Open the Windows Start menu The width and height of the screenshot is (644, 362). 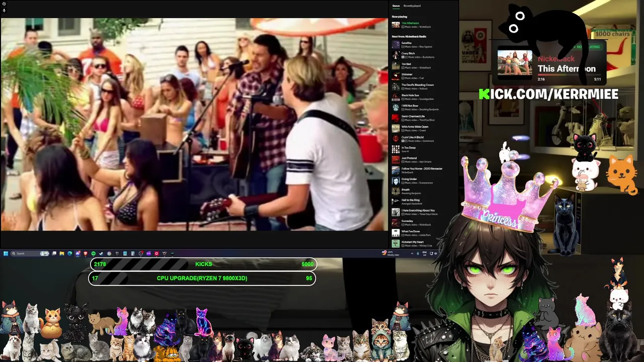6,253
